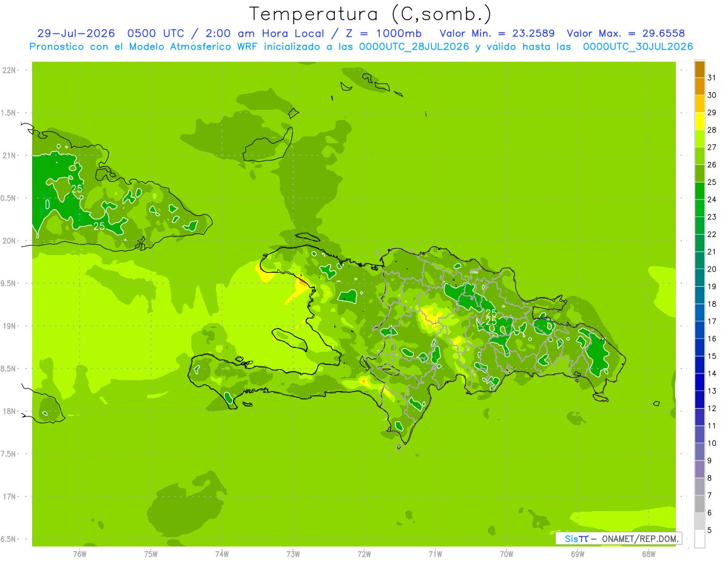Screen dimensions: 728x562
Task: Click legend swatch between 16 and 17
Action: point(699,330)
